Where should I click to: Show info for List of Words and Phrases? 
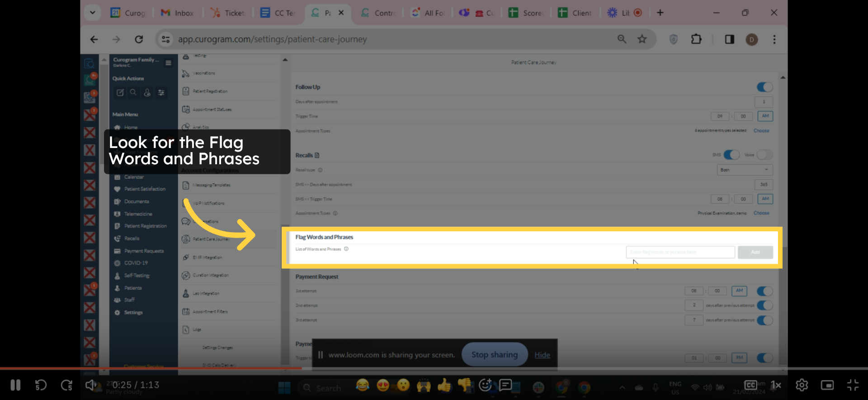tap(346, 249)
